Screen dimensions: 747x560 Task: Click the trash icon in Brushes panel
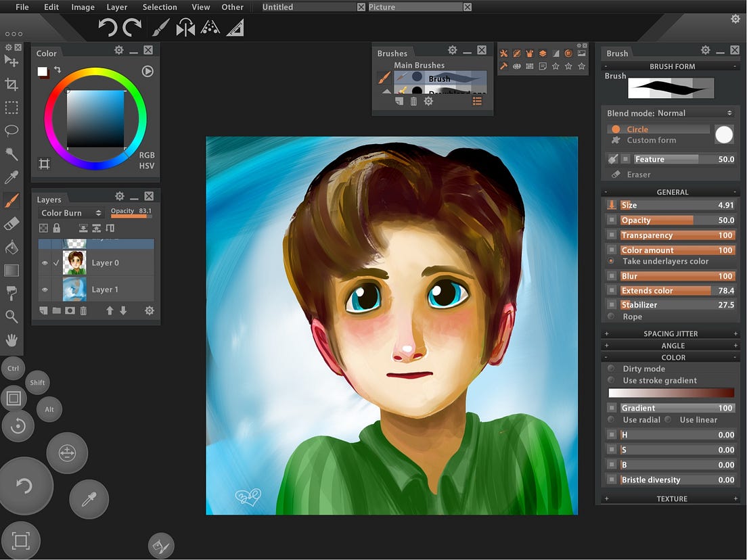click(413, 101)
